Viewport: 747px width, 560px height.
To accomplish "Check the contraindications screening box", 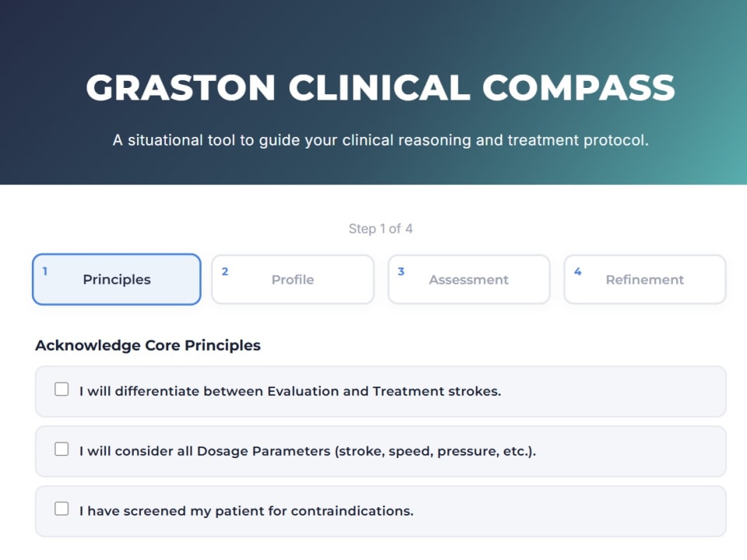I will (61, 508).
